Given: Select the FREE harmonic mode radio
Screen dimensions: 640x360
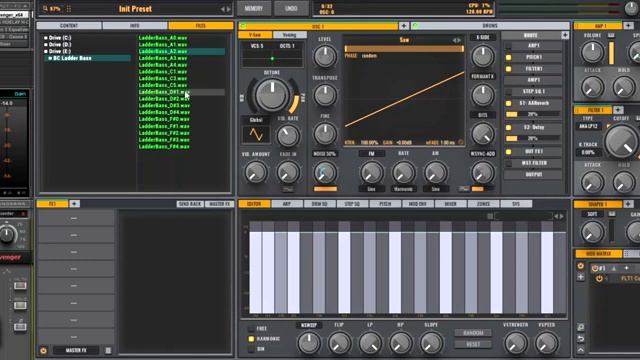Looking at the screenshot, I should click(251, 329).
